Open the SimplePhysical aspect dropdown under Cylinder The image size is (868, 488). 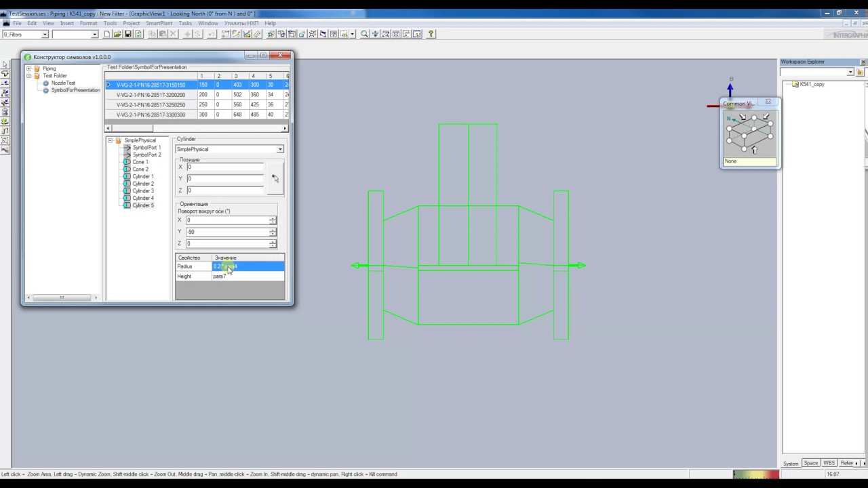click(x=280, y=149)
